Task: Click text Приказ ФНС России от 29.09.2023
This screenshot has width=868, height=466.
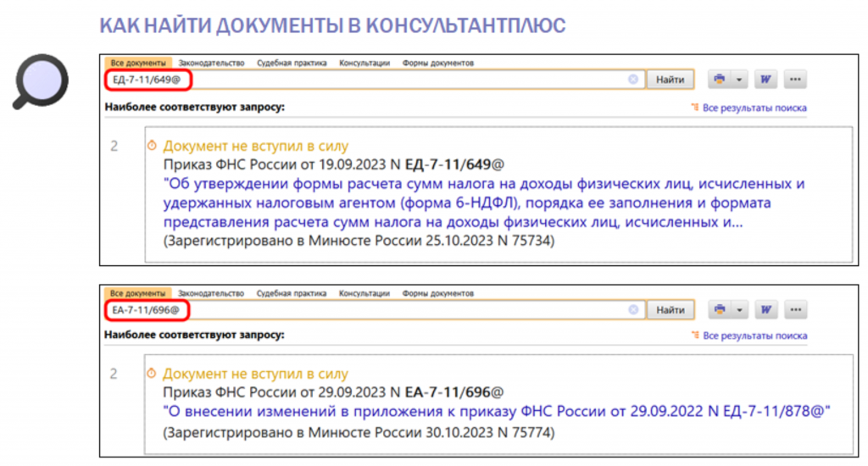Action: 275,393
